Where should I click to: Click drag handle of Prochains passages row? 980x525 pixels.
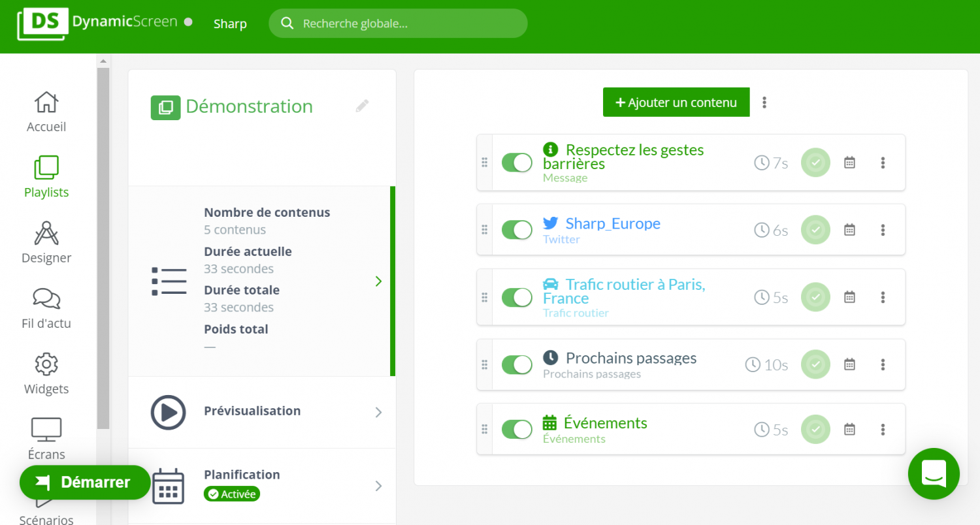click(485, 364)
